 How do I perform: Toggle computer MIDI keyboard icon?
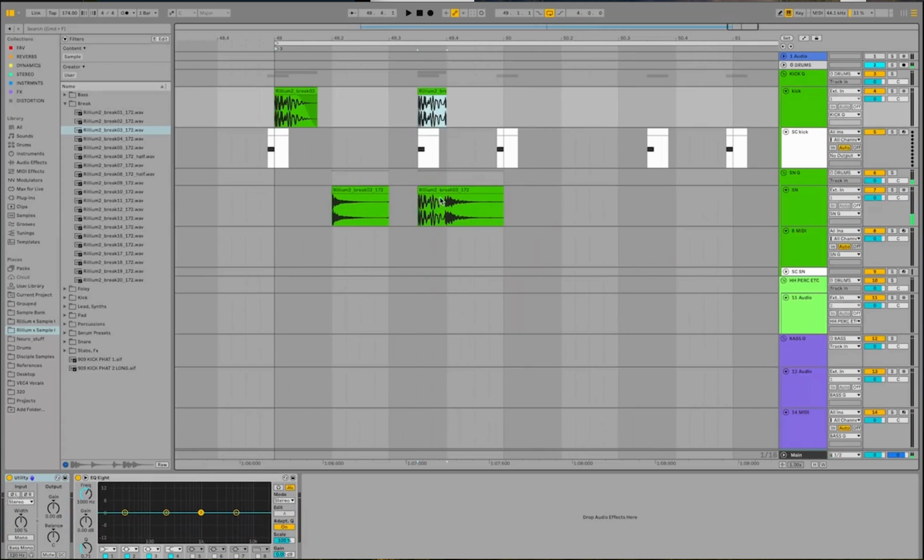(x=789, y=13)
